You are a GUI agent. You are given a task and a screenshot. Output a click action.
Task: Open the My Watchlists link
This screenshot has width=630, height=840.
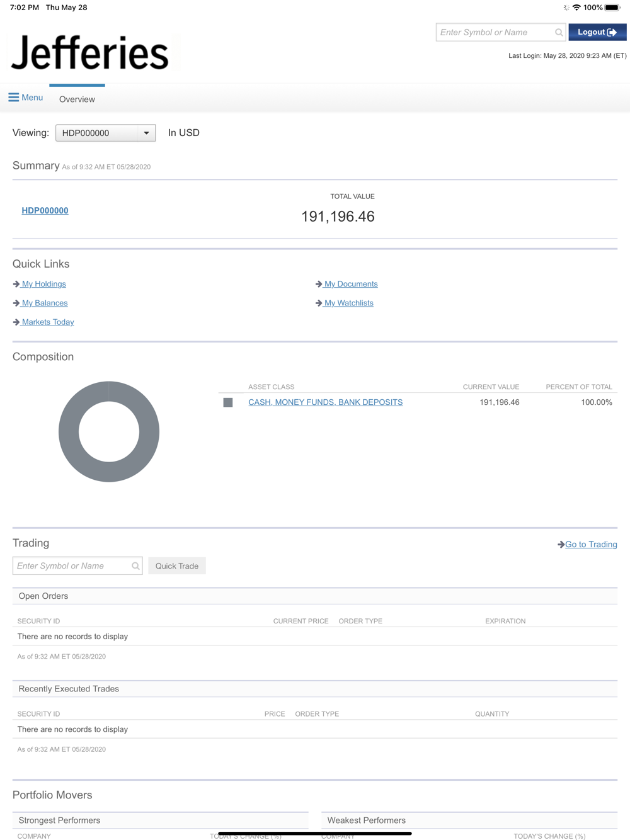pyautogui.click(x=348, y=303)
